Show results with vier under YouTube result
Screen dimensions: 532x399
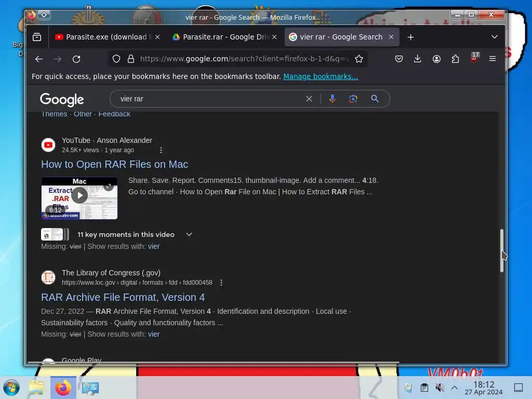(154, 246)
